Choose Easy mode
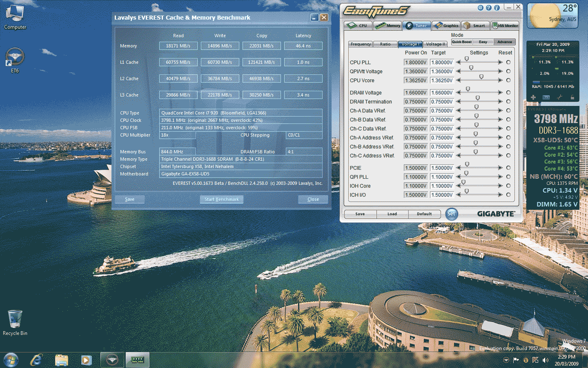The image size is (588, 368). point(483,42)
